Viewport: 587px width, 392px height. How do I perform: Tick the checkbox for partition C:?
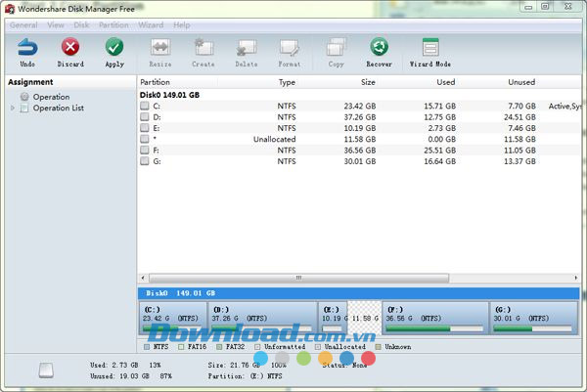[x=145, y=106]
